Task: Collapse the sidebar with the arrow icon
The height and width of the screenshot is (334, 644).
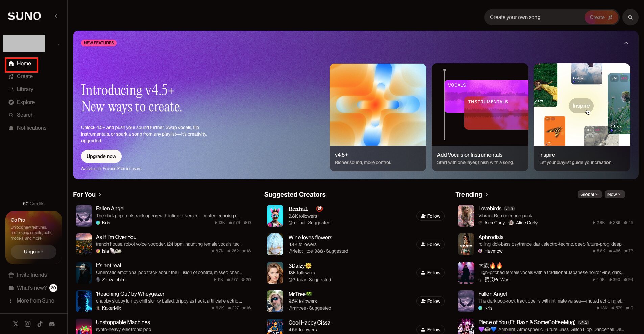Action: [56, 16]
